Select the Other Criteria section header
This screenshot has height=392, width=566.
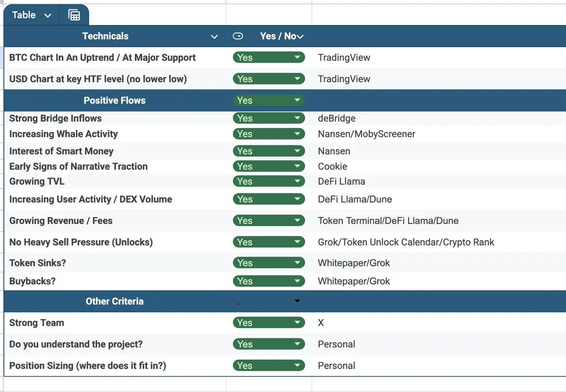pos(115,301)
